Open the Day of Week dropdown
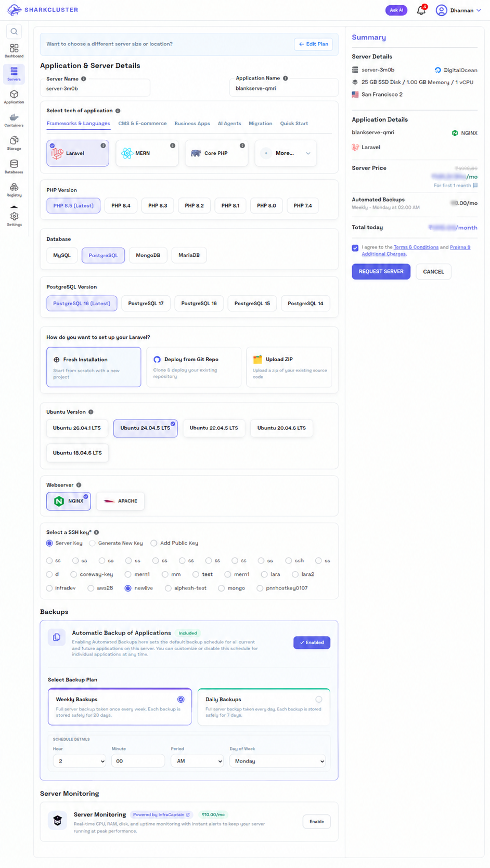Viewport: 490px width, 868px height. (278, 761)
